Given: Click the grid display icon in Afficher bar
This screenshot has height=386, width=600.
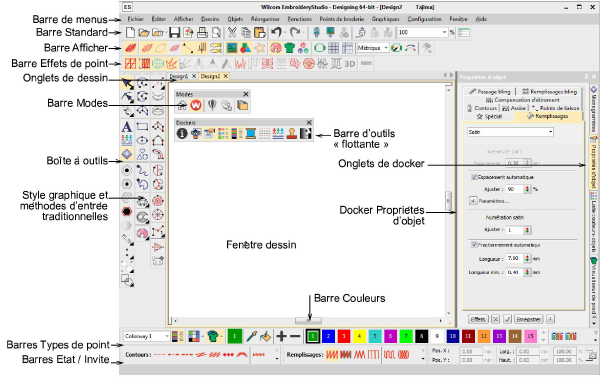Looking at the screenshot, I should pos(334,48).
